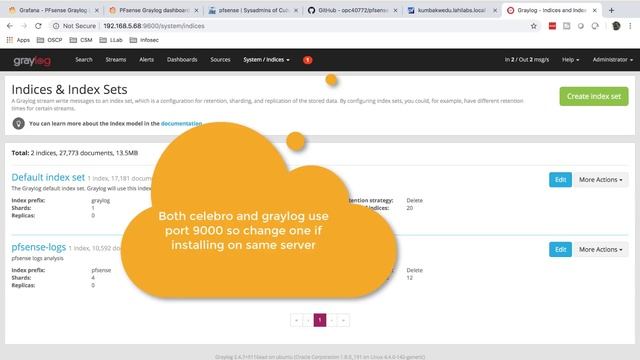Click the red extension icon in toolbar
Image resolution: width=640 pixels, height=360 pixels.
(552, 26)
